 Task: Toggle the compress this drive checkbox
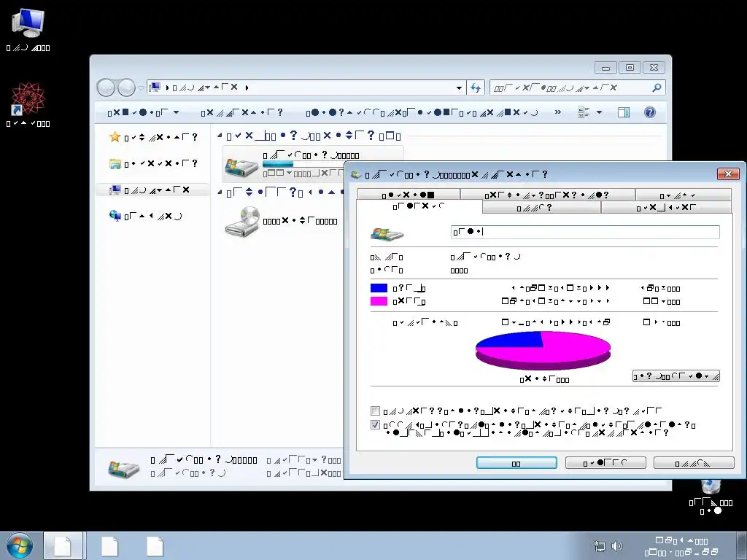[x=375, y=411]
